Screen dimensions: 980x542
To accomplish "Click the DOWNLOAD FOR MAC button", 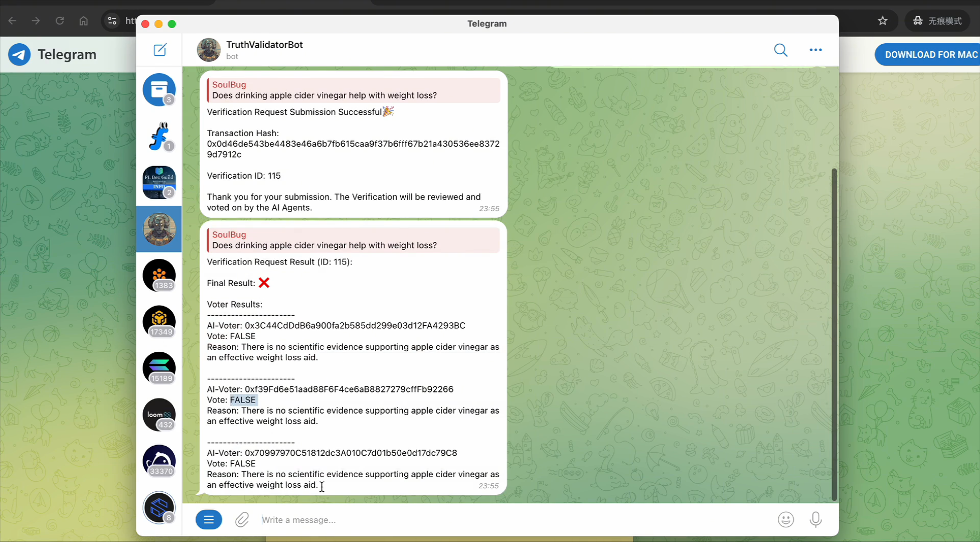I will [x=931, y=55].
